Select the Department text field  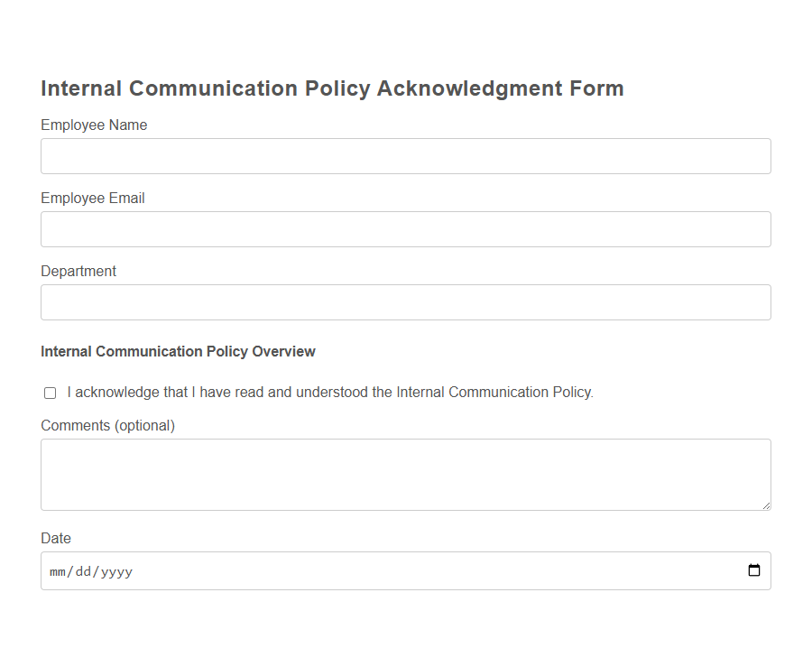point(405,301)
